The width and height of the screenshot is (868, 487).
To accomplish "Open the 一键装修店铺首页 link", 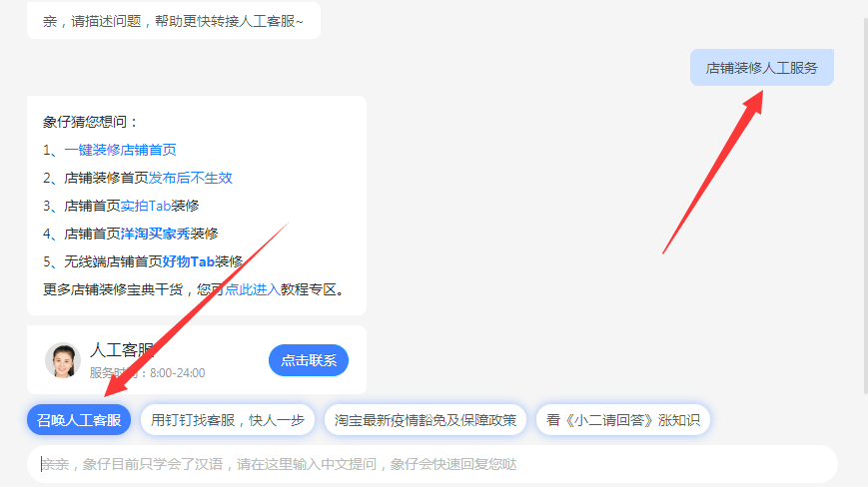I will [x=120, y=150].
